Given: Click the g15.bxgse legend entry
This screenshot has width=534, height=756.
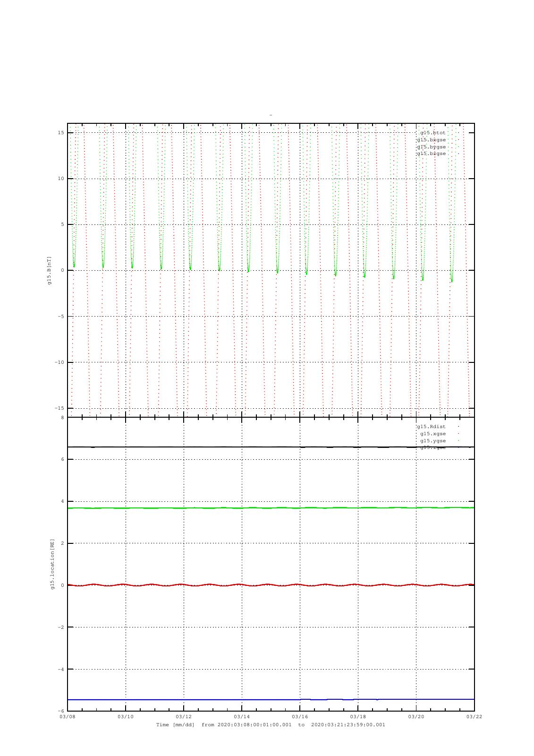Looking at the screenshot, I should coord(431,140).
